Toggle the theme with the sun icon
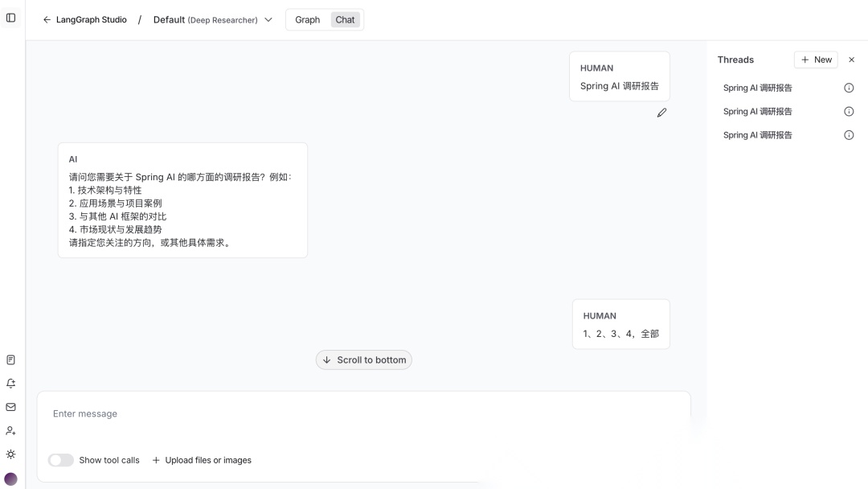Screen dimensions: 868x489 (x=10, y=454)
